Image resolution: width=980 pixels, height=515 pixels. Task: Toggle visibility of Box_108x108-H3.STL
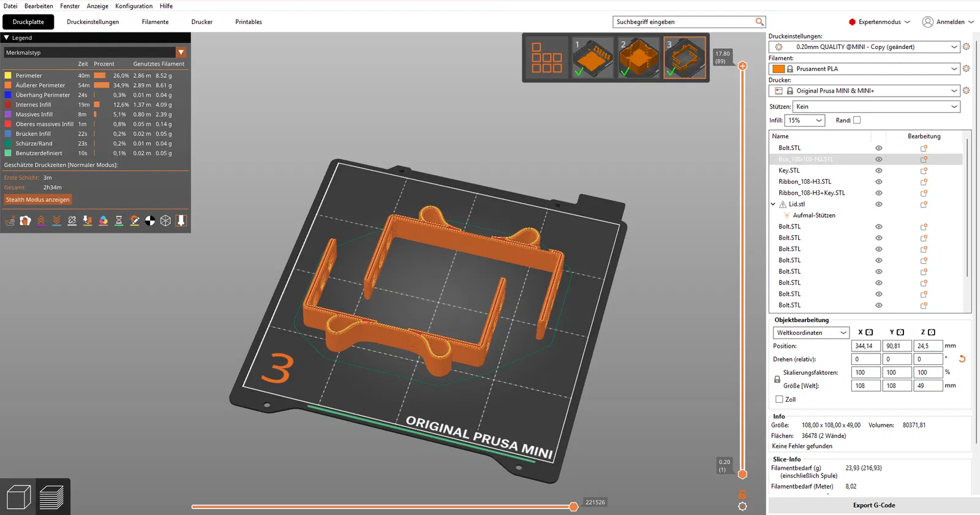[879, 159]
